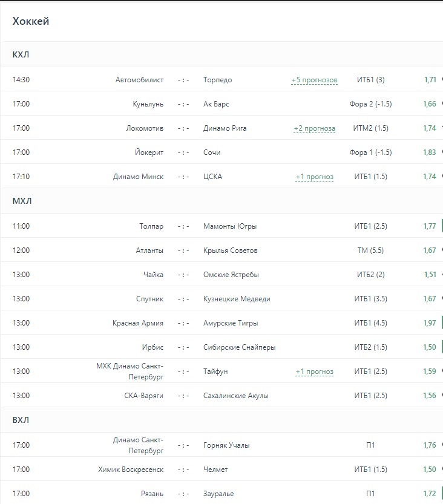
Task: Open the Рязань vs Зауралье match score
Action: tap(183, 494)
